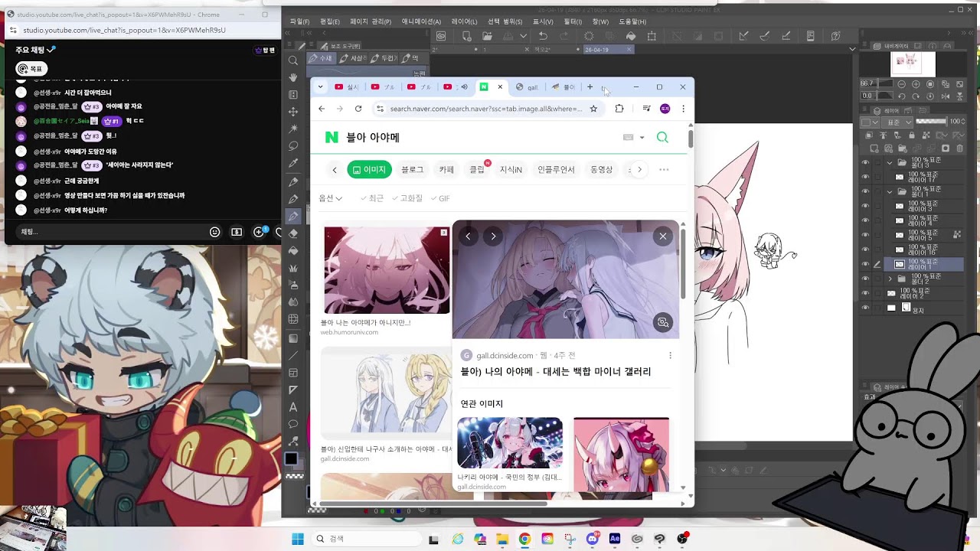Select the Lasso selection tool
Viewport: 980px width, 551px height.
click(x=293, y=145)
